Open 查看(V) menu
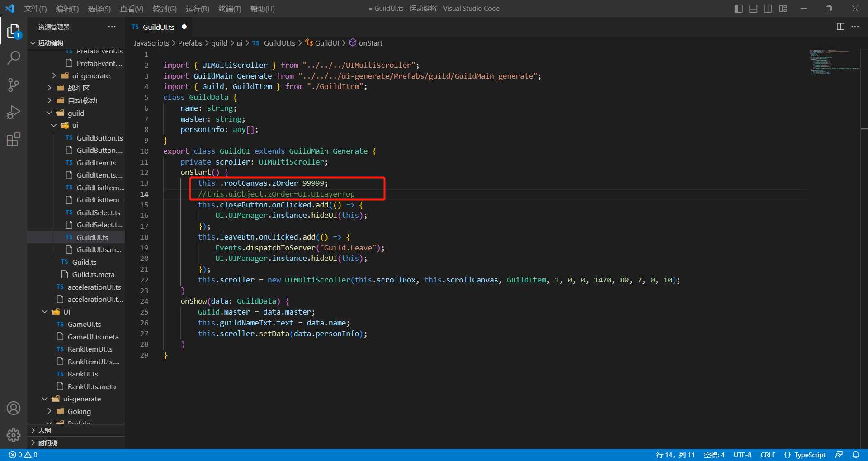The width and height of the screenshot is (868, 461). 132,9
